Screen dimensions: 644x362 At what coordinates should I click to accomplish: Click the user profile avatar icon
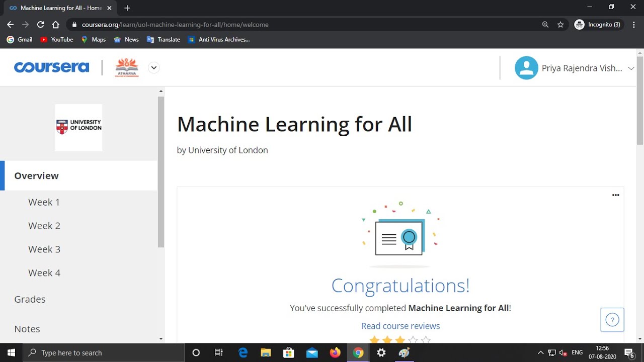[x=526, y=68]
